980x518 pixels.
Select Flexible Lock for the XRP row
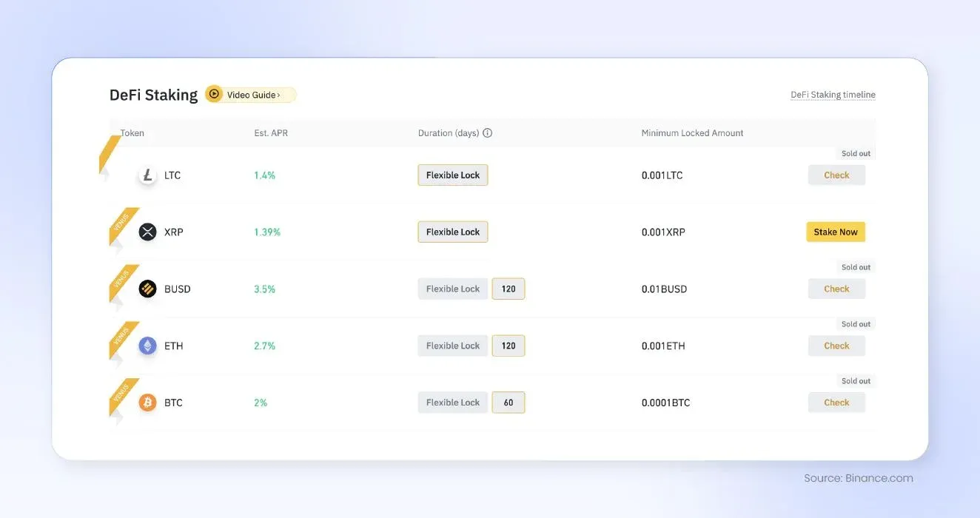point(452,232)
